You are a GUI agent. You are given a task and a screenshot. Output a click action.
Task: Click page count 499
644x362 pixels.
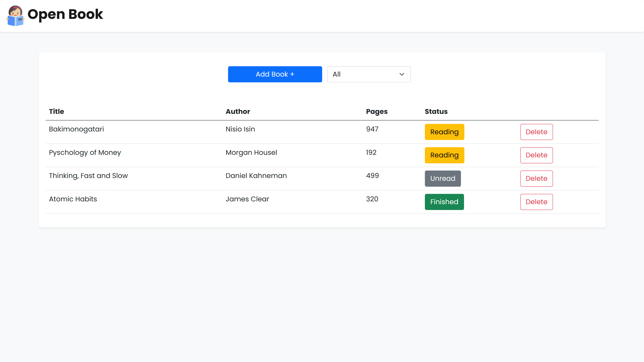point(372,176)
